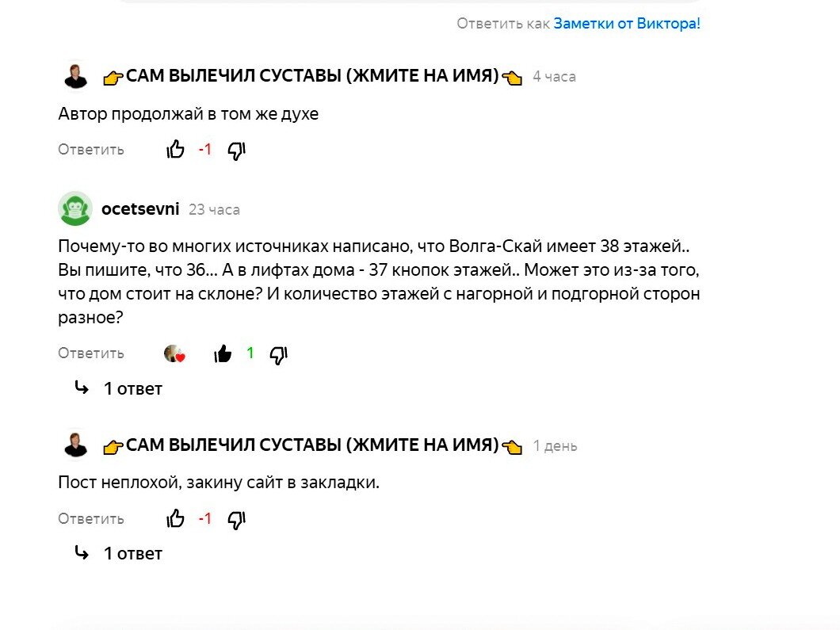Screen dimensions: 840x630
Task: Dislike the comment 'Пост неплохой, закину сайт в закладки'
Action: click(x=236, y=519)
